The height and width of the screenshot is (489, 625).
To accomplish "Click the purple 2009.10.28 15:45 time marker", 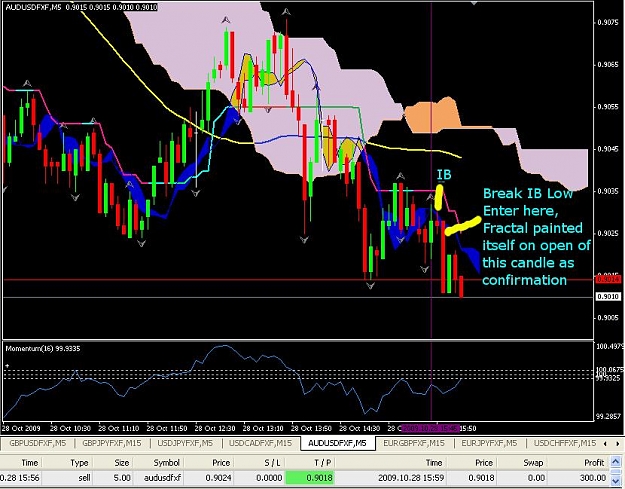I will (x=431, y=428).
